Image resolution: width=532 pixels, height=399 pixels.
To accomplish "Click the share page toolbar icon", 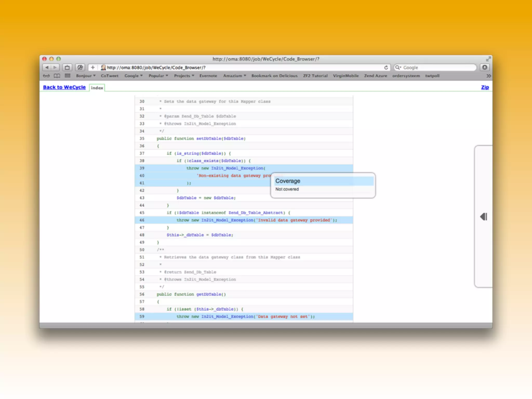I will (67, 68).
